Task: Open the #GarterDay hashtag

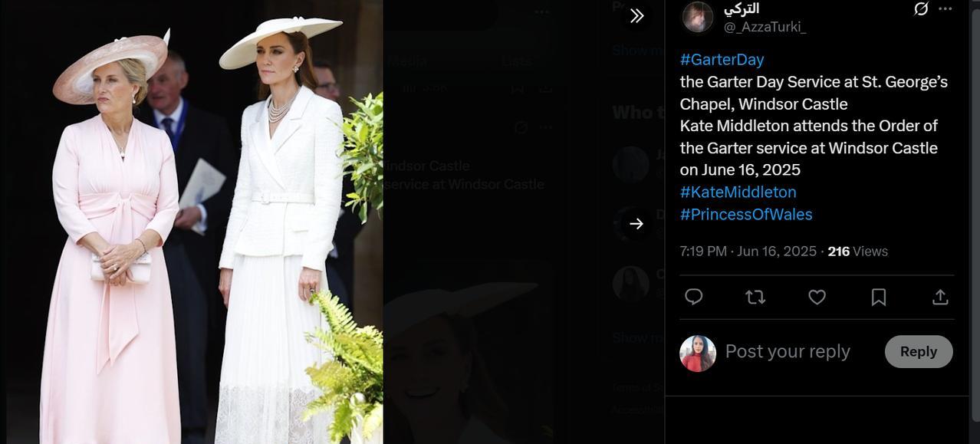Action: [722, 60]
